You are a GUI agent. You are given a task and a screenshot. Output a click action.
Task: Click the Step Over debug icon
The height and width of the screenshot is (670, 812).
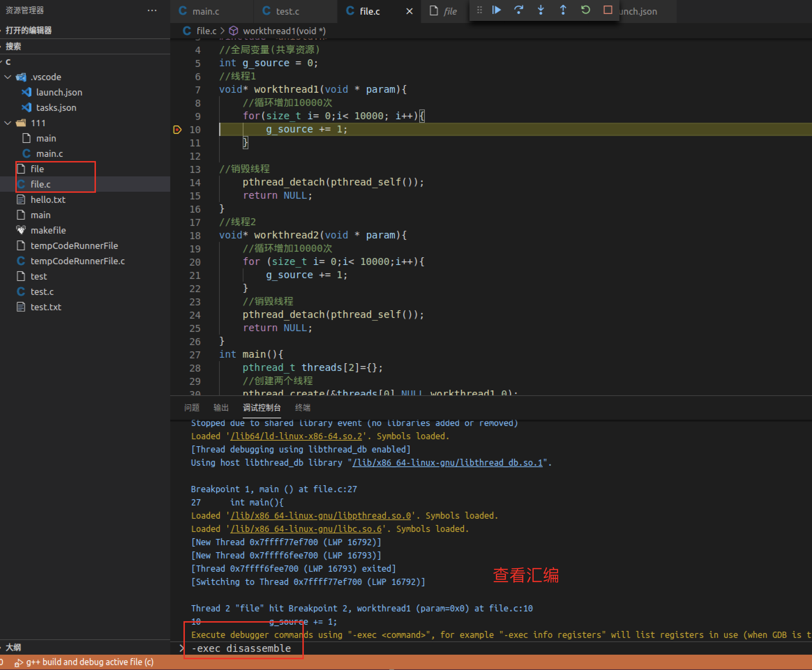click(x=519, y=10)
